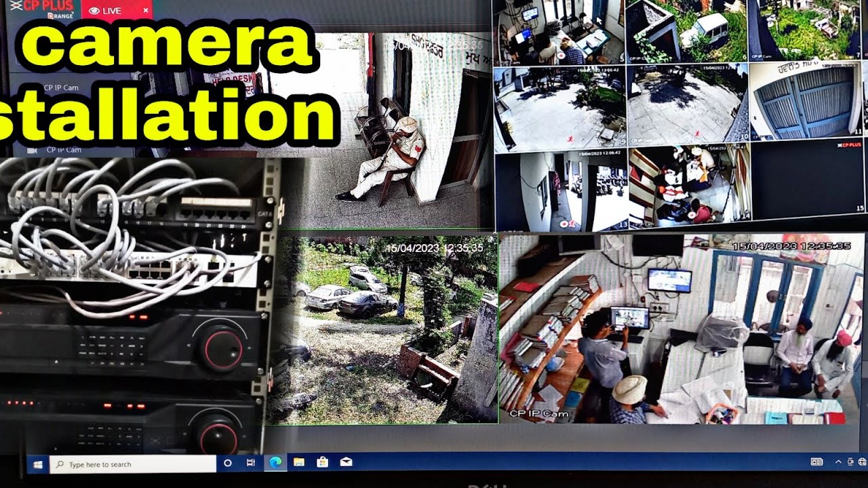Select the CP IP Cam entry with camera icon

pos(56,150)
